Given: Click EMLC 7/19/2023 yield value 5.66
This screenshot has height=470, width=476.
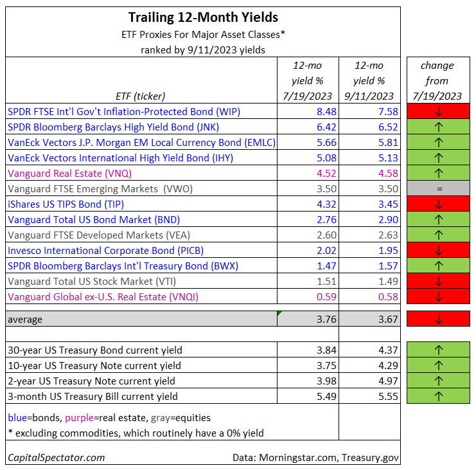Looking at the screenshot, I should click(326, 143).
